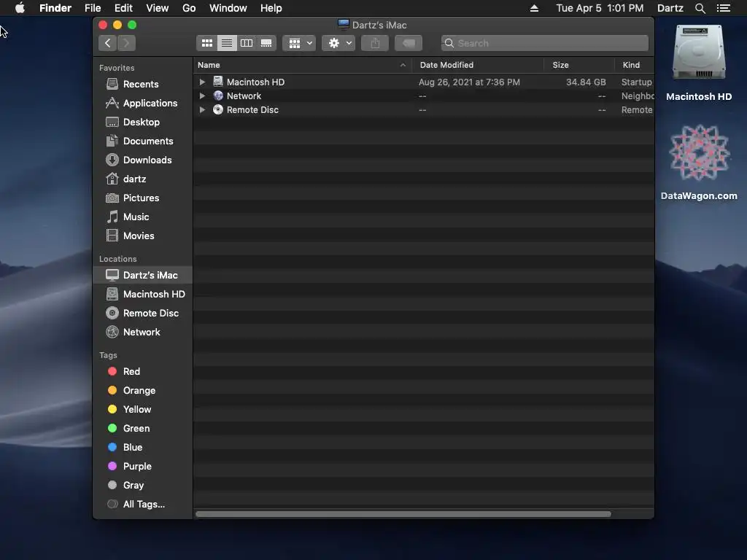The width and height of the screenshot is (747, 560).
Task: Select Network globe icon in list
Action: [217, 96]
